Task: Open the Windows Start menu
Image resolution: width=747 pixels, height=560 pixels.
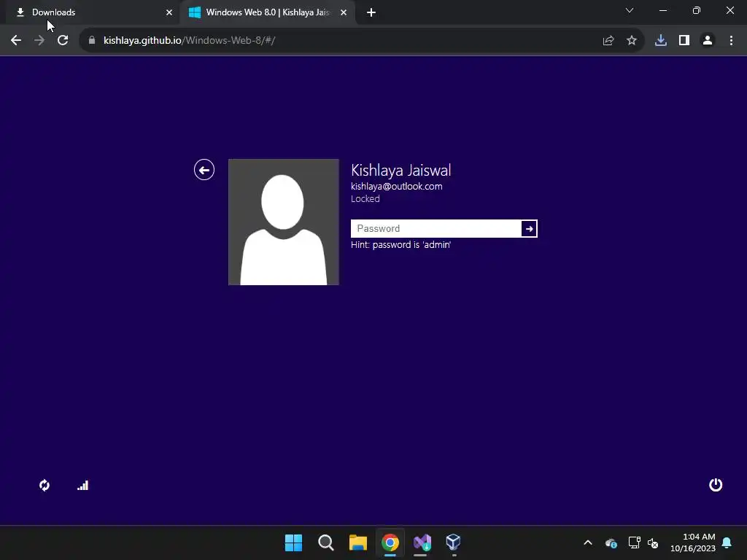Action: click(293, 542)
